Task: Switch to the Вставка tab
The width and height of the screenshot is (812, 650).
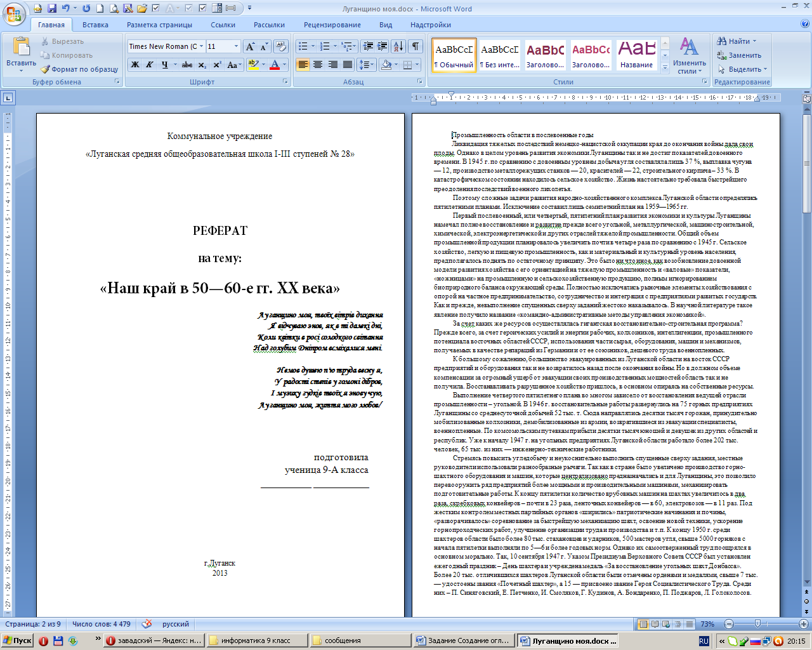Action: [x=96, y=25]
